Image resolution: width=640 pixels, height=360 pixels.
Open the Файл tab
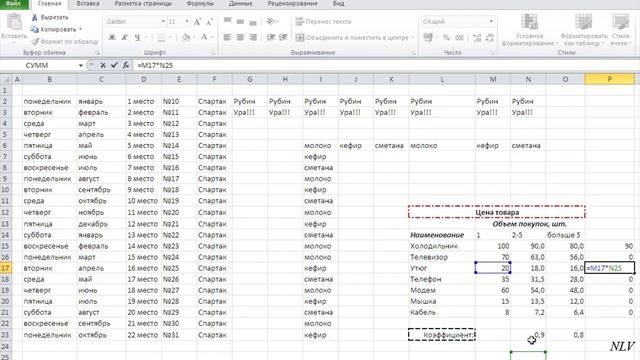click(13, 4)
